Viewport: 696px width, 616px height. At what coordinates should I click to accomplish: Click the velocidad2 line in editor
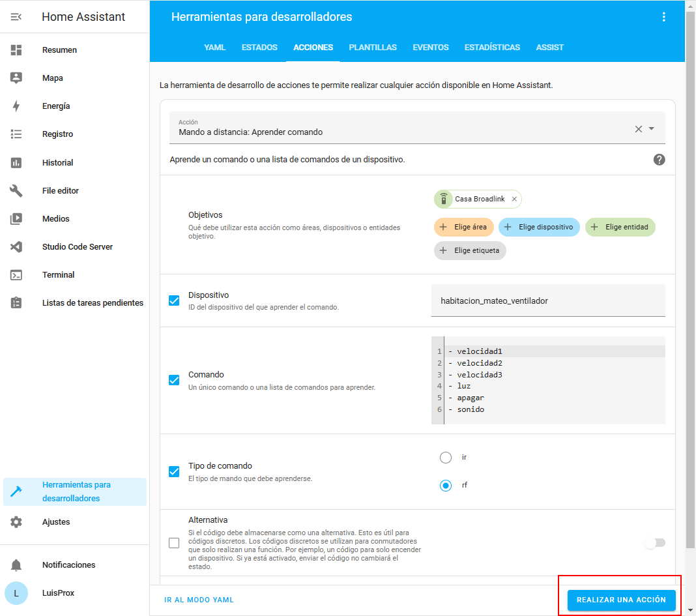(555, 363)
